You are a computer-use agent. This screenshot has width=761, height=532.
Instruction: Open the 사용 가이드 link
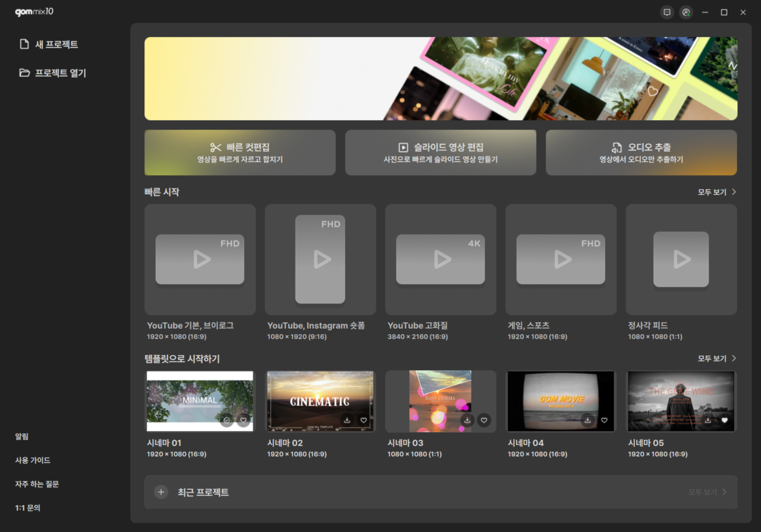(x=33, y=461)
